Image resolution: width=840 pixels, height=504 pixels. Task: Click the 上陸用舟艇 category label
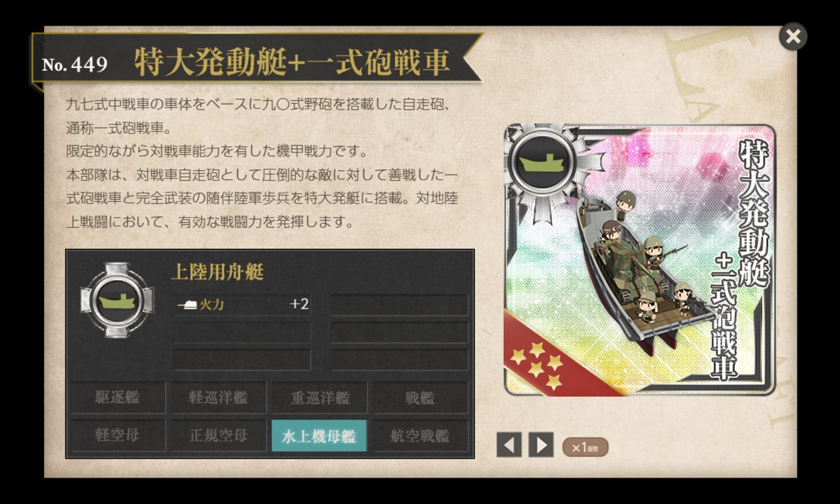point(218,272)
